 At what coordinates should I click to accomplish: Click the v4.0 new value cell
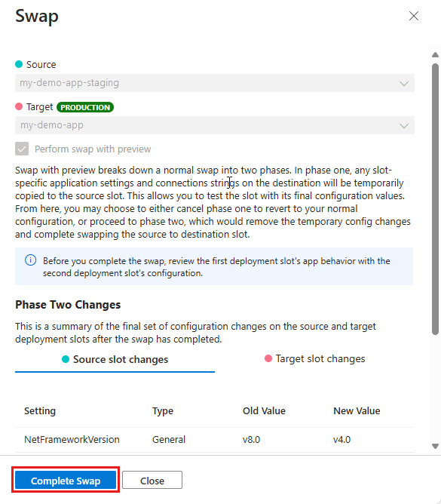(342, 439)
